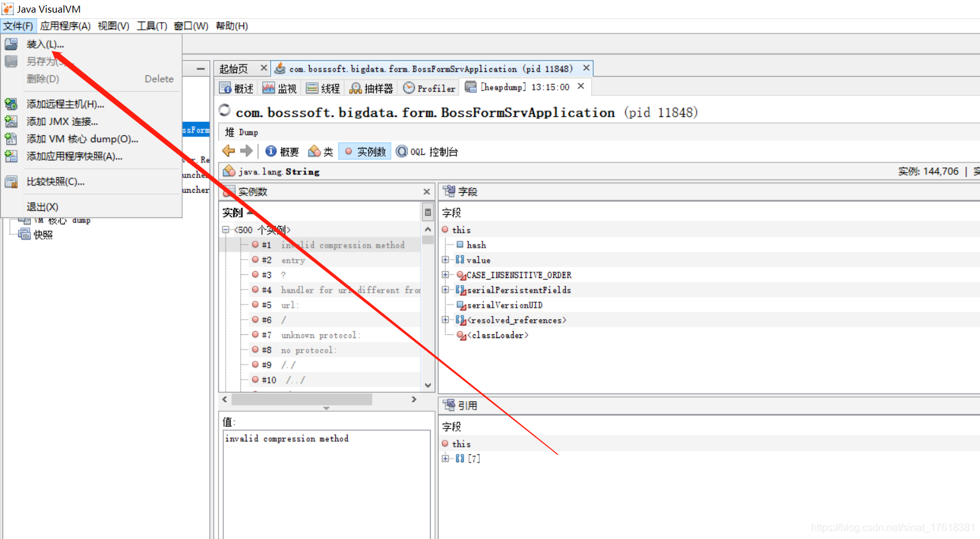Select the [heapdump] 13:15:00 tab
Viewport: 980px width, 539px height.
tap(524, 87)
